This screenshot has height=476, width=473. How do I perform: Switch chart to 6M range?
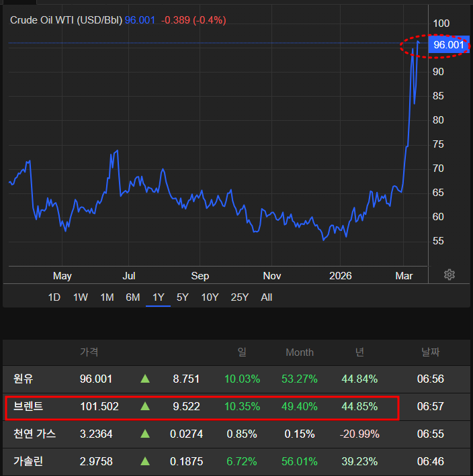132,297
